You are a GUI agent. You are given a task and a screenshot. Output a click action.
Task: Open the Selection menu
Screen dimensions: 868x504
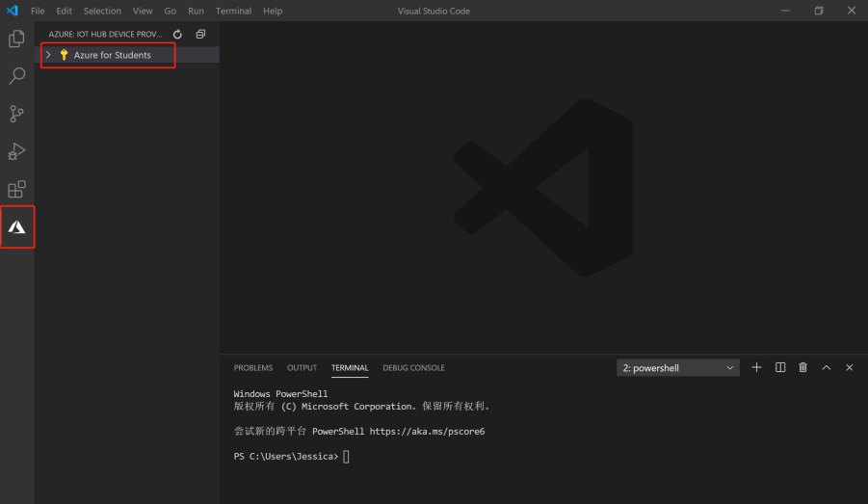[x=102, y=11]
